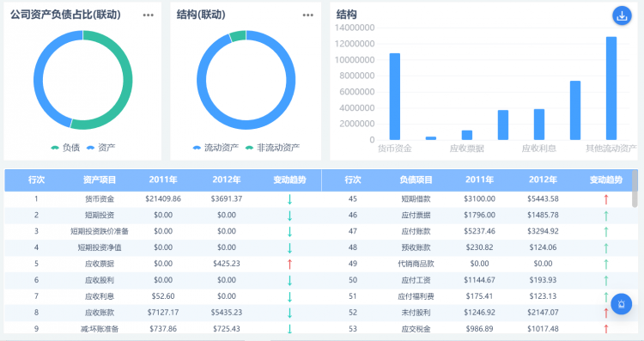Image resolution: width=644 pixels, height=341 pixels.
Task: Select the 短期借款 cell
Action: click(x=416, y=199)
